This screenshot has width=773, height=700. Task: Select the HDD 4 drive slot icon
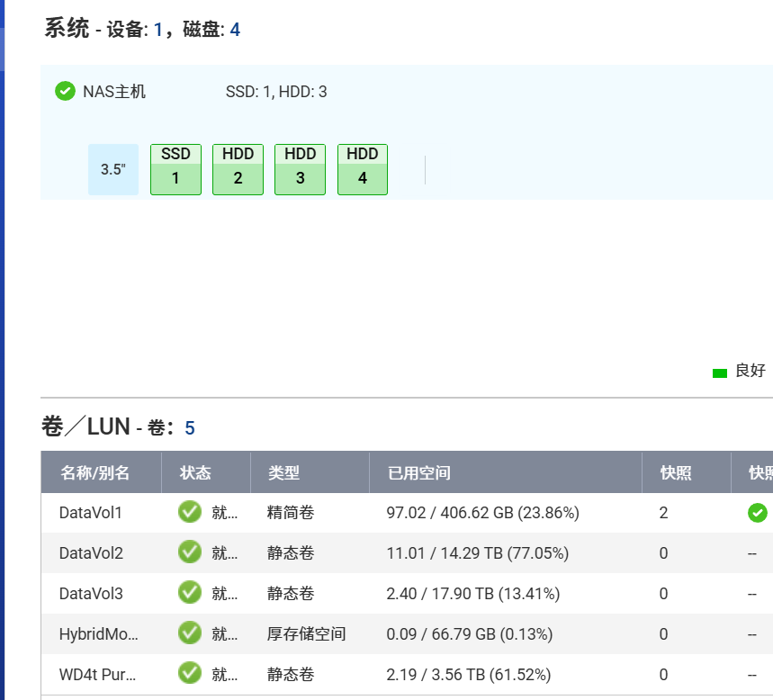coord(361,168)
